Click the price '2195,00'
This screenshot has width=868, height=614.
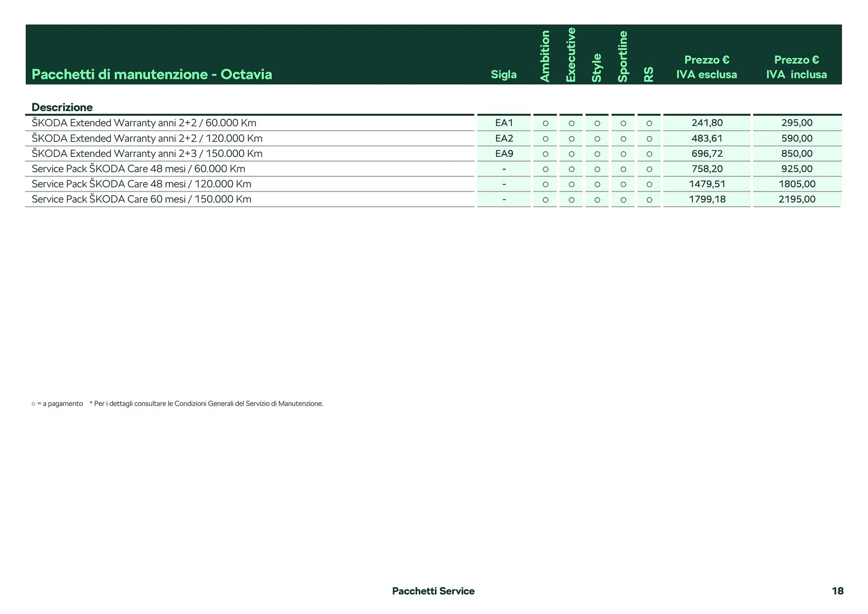coord(797,199)
